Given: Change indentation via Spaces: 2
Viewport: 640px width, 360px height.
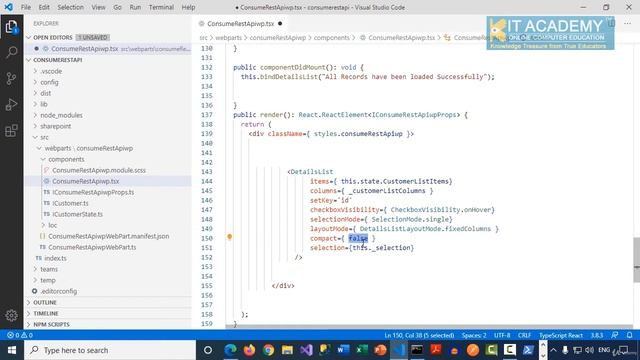Looking at the screenshot, I should point(474,335).
